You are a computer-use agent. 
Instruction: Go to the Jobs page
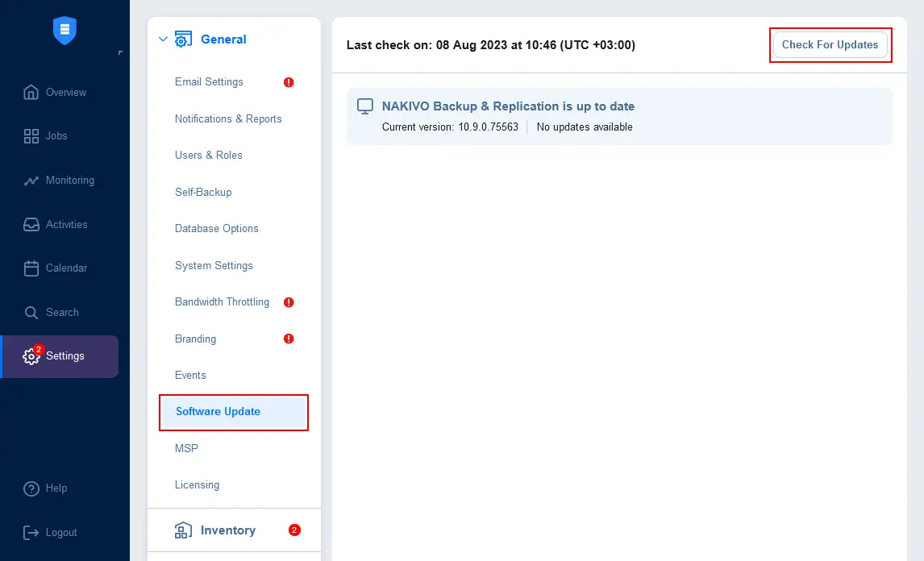pos(56,136)
